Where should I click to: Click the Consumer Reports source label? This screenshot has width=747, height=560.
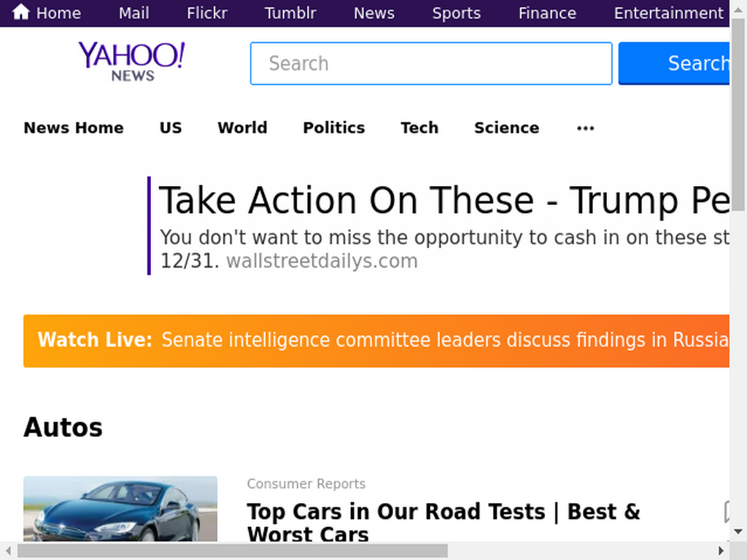306,484
